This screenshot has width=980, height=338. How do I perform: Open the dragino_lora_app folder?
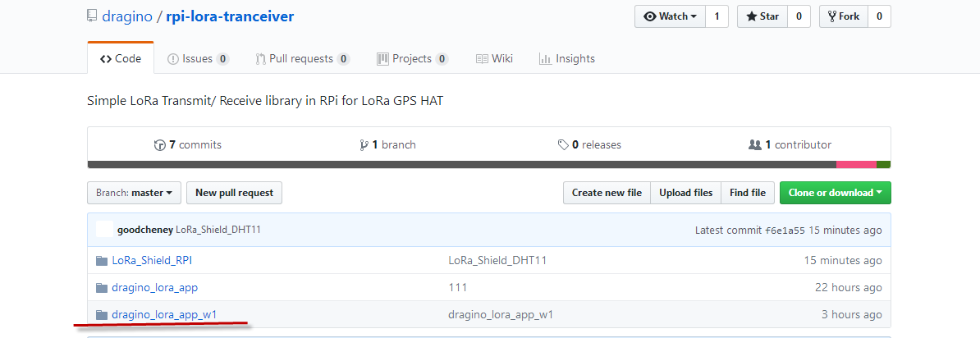pos(155,287)
